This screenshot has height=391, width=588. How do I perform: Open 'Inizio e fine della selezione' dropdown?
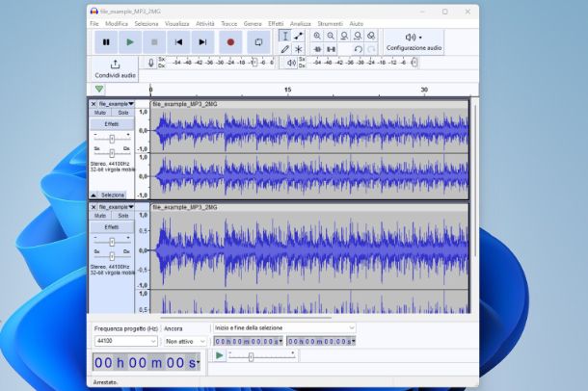pos(284,328)
